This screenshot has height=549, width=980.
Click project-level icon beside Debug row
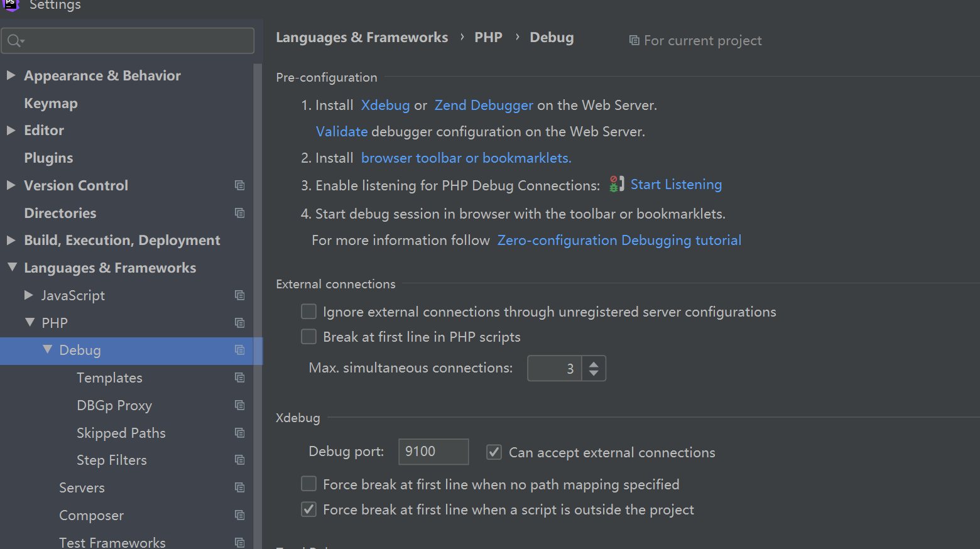pyautogui.click(x=239, y=350)
